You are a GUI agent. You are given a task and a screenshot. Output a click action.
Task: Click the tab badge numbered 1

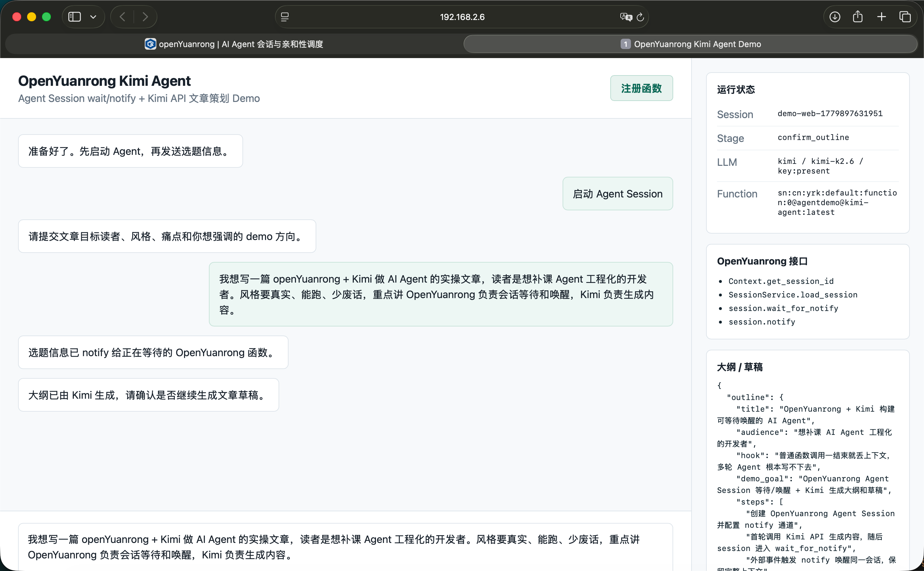click(x=625, y=44)
